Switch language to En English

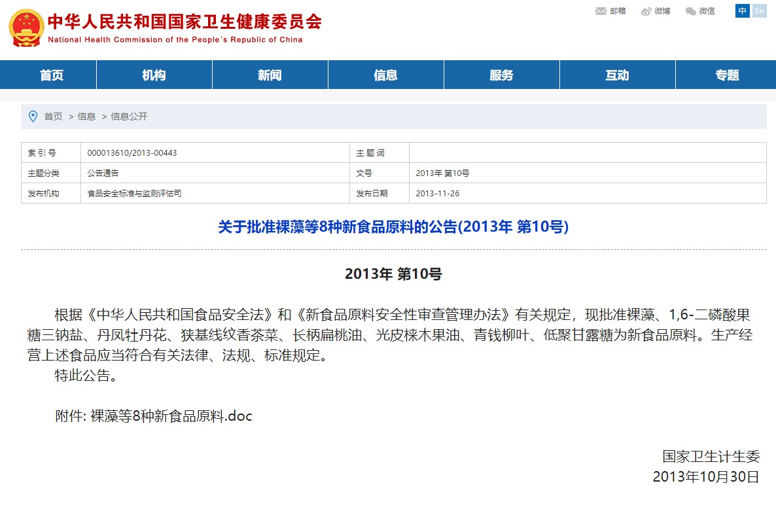(x=760, y=11)
